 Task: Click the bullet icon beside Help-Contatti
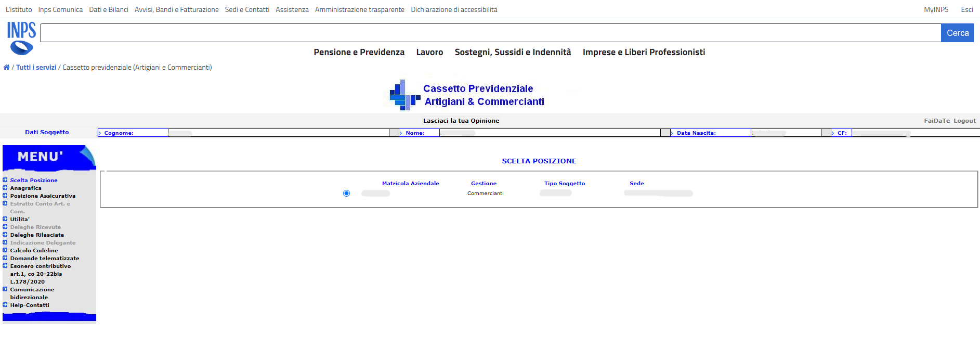(x=5, y=305)
